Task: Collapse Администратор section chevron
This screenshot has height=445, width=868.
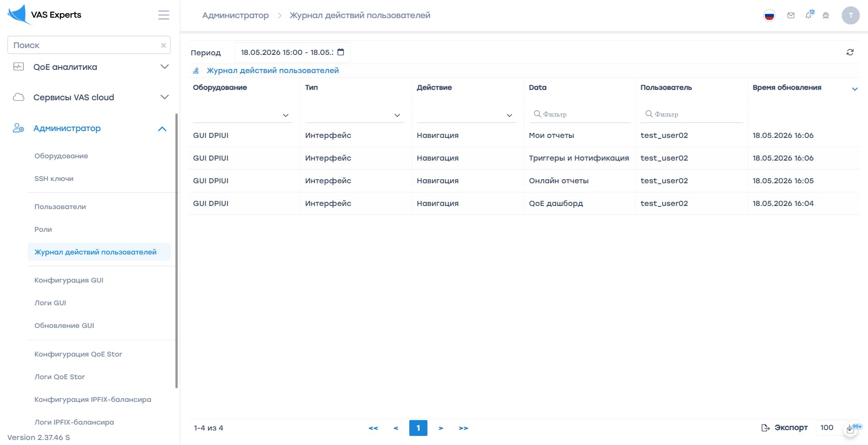Action: [x=162, y=129]
